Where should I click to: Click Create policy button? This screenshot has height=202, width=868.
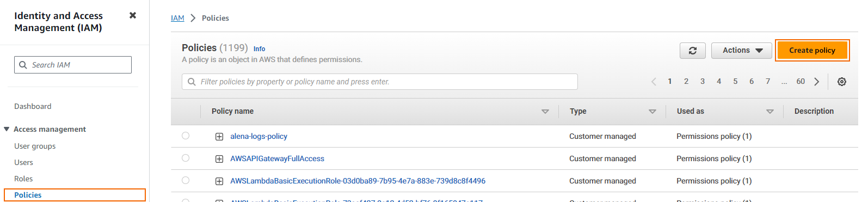[812, 51]
